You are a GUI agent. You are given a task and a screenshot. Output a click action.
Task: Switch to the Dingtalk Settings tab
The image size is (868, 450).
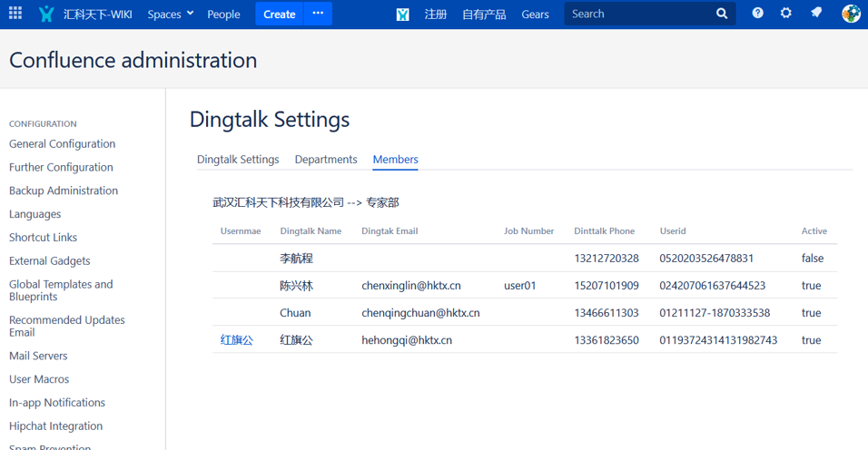coord(238,159)
